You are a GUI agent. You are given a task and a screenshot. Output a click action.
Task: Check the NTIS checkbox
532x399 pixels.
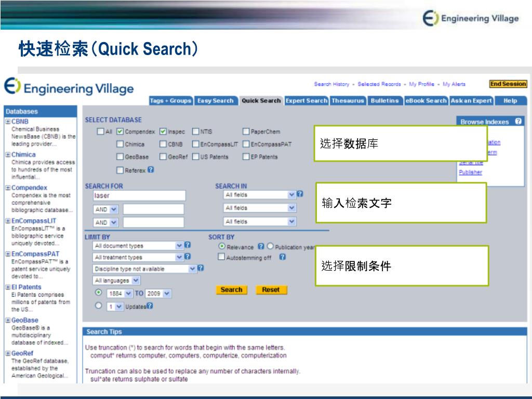pyautogui.click(x=195, y=131)
